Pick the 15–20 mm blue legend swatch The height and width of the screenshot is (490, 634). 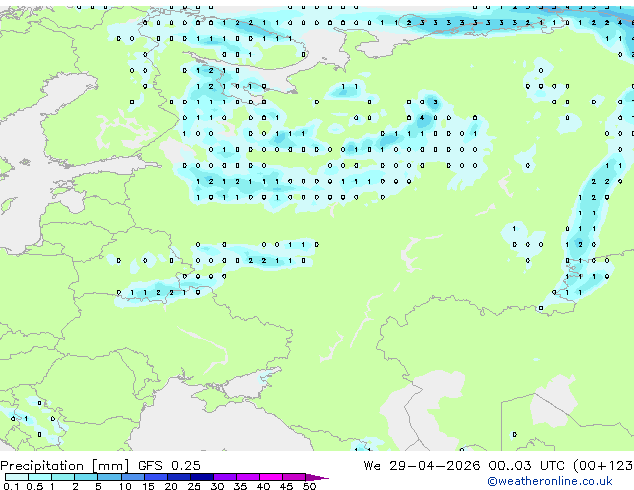[155, 477]
